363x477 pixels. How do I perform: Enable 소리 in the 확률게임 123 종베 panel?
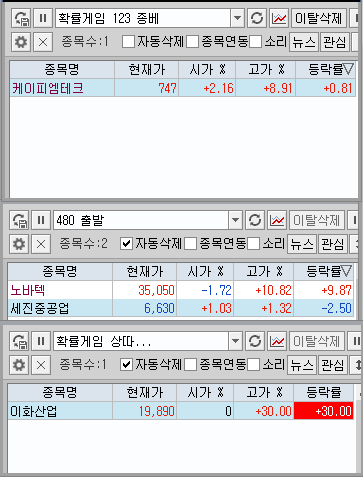coord(256,42)
